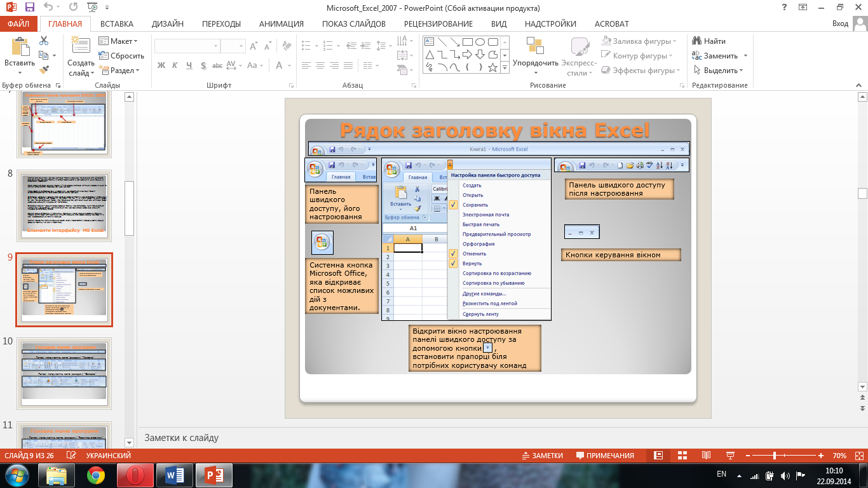Click large Вставить paste icon
Image resolution: width=868 pixels, height=488 pixels.
pyautogui.click(x=20, y=47)
